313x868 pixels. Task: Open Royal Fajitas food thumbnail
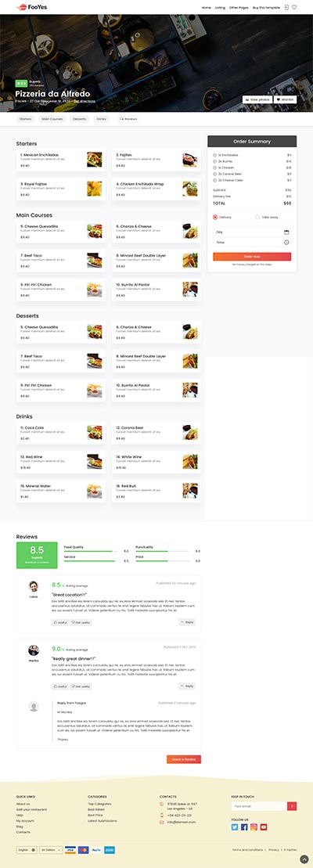(x=94, y=189)
